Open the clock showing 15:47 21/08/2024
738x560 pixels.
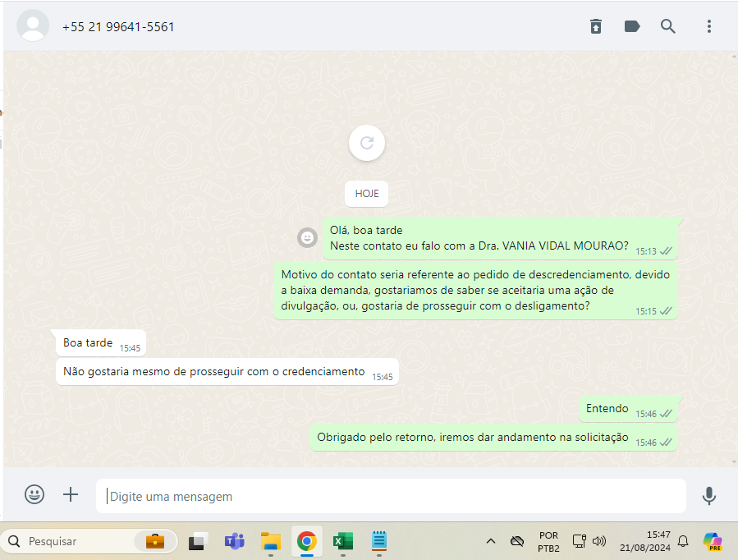click(644, 541)
